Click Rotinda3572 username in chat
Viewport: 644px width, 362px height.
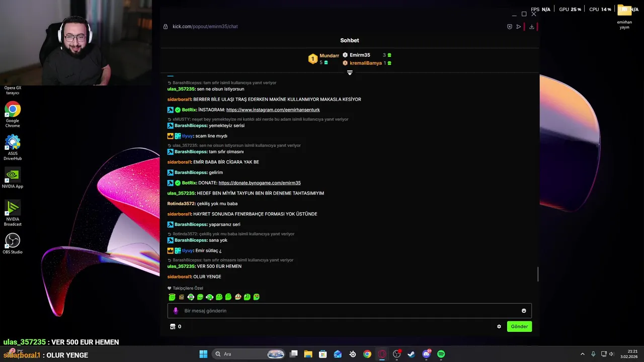[181, 204]
